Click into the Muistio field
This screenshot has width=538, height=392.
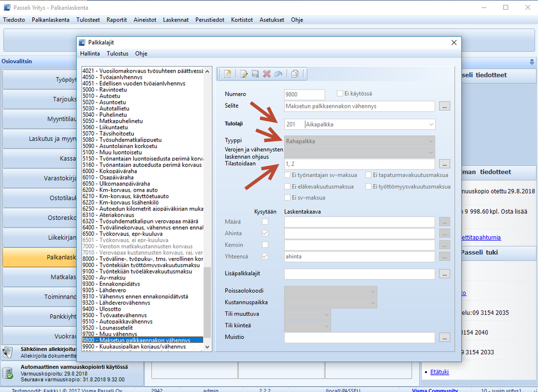coord(360,338)
